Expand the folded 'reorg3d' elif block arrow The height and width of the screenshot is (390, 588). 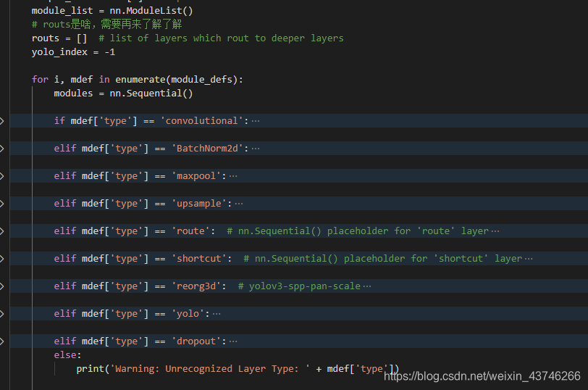click(2, 286)
